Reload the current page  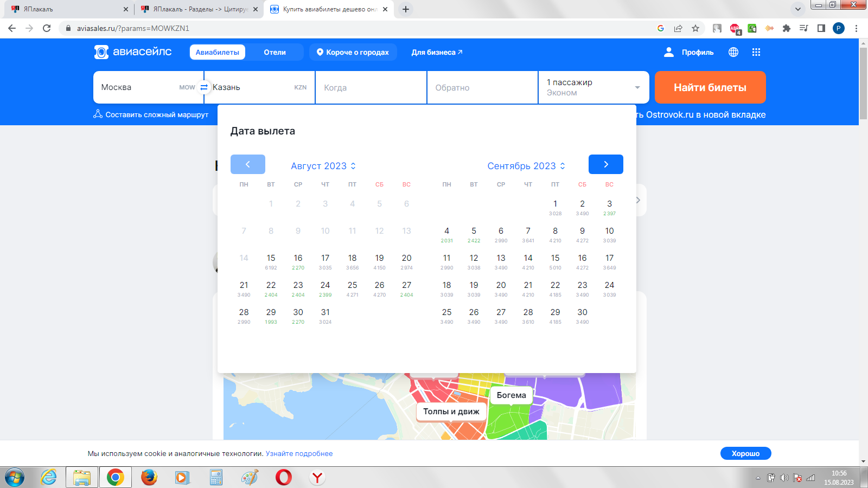47,28
